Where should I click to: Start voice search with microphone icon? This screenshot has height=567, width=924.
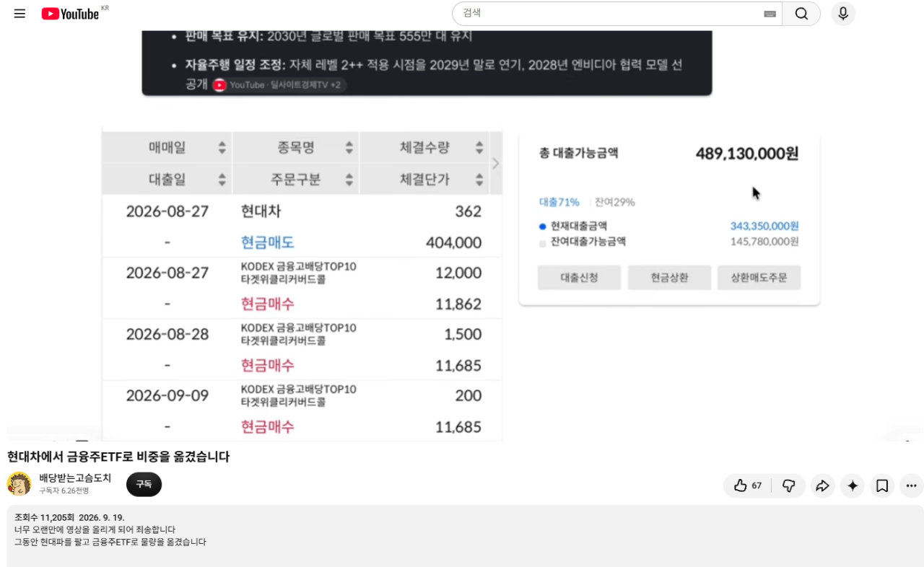point(843,14)
